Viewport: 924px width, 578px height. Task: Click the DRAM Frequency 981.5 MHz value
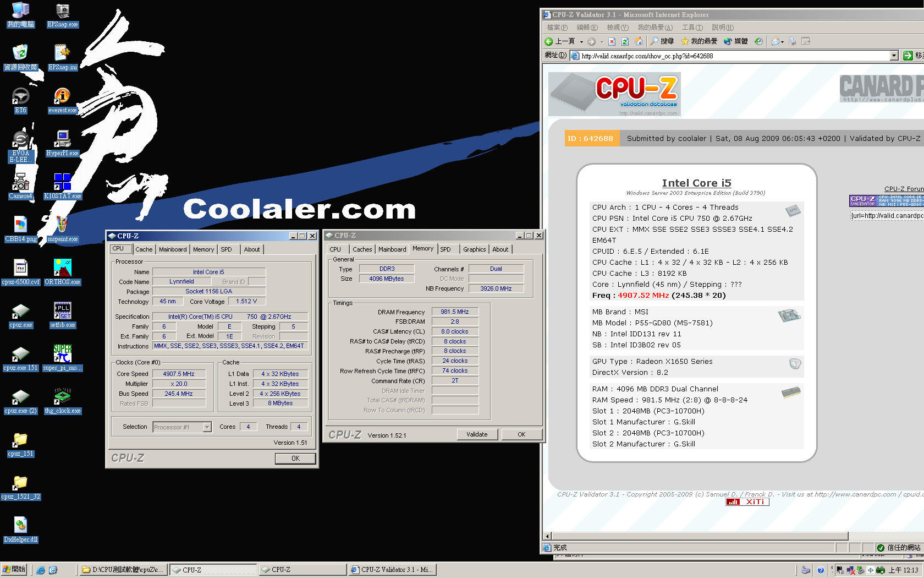pos(455,312)
